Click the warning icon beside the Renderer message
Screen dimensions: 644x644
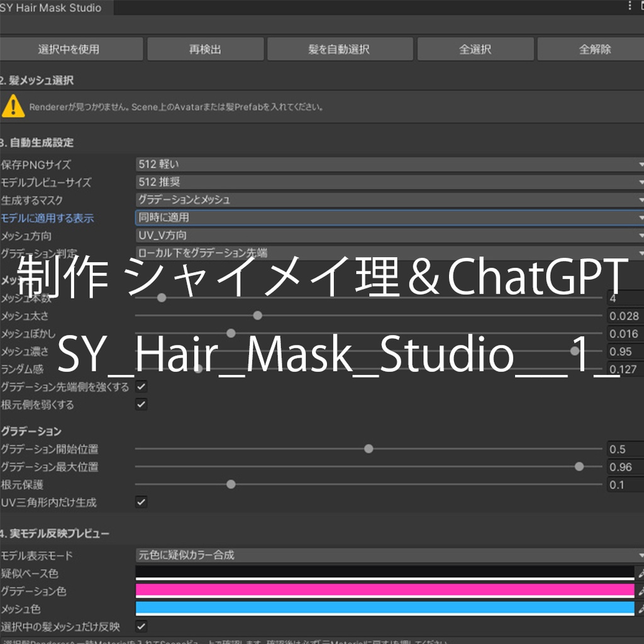coord(13,106)
